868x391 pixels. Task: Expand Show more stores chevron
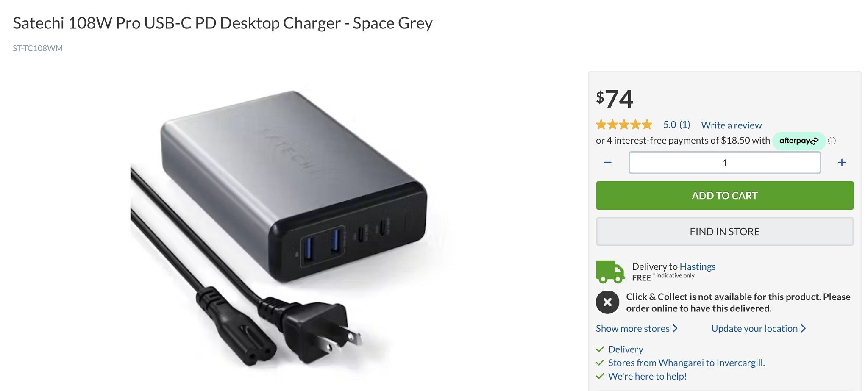click(675, 329)
